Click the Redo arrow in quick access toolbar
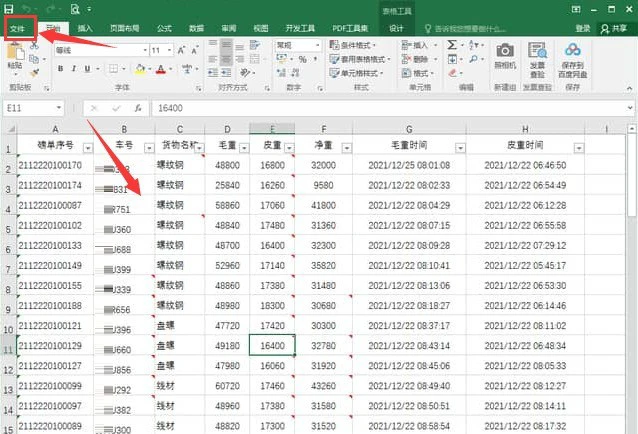Screen dimensions: 638x434 51,9
